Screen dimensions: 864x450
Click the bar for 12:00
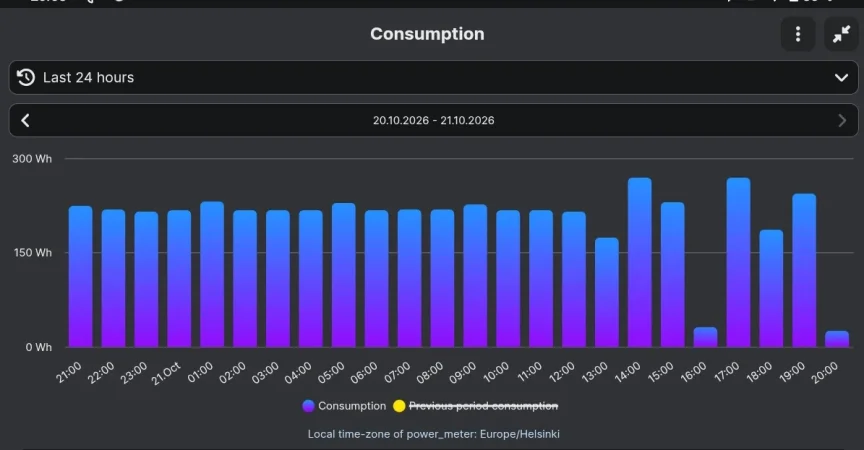coord(574,279)
